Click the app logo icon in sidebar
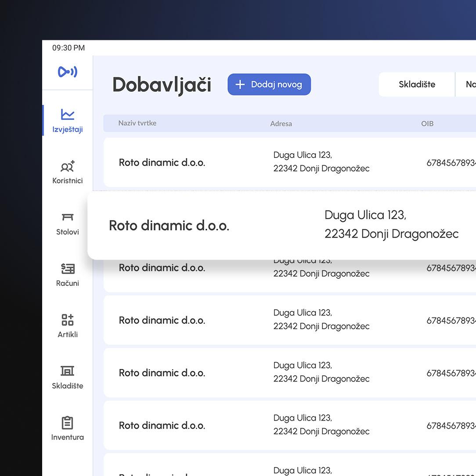 click(x=67, y=72)
